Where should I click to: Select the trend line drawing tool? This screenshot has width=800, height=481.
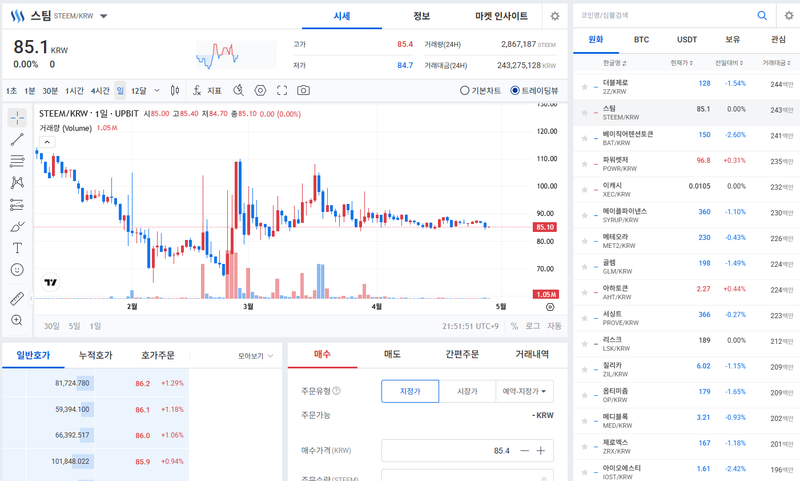[x=17, y=139]
